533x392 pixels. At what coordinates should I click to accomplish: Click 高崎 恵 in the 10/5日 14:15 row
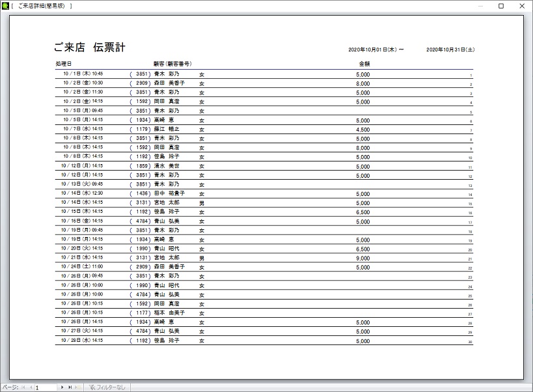(164, 120)
